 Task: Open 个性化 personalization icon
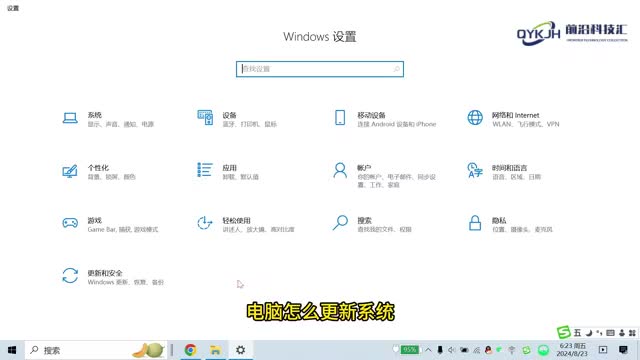70,171
